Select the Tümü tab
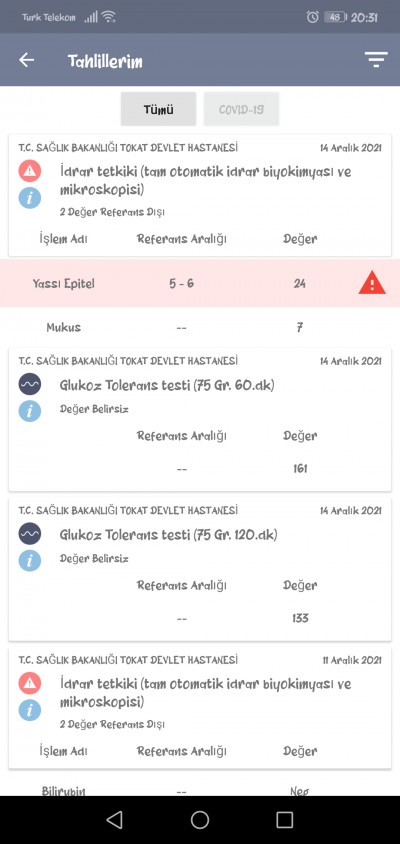The height and width of the screenshot is (844, 400). pos(158,109)
